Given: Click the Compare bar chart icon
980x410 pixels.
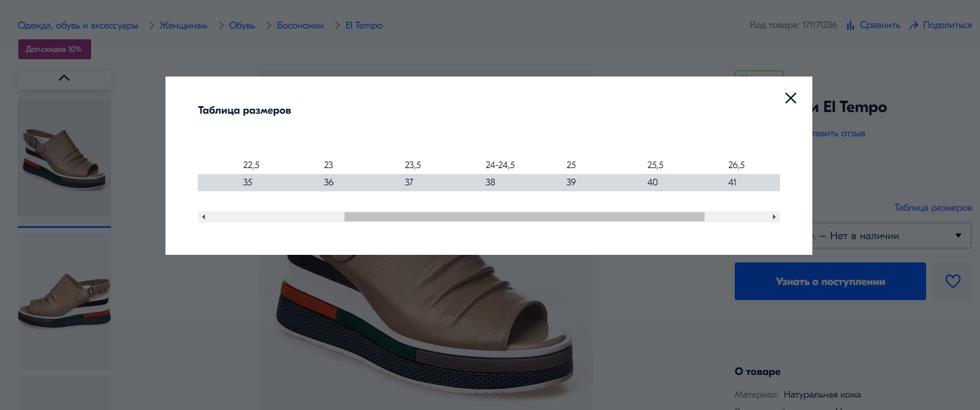Looking at the screenshot, I should [x=850, y=25].
